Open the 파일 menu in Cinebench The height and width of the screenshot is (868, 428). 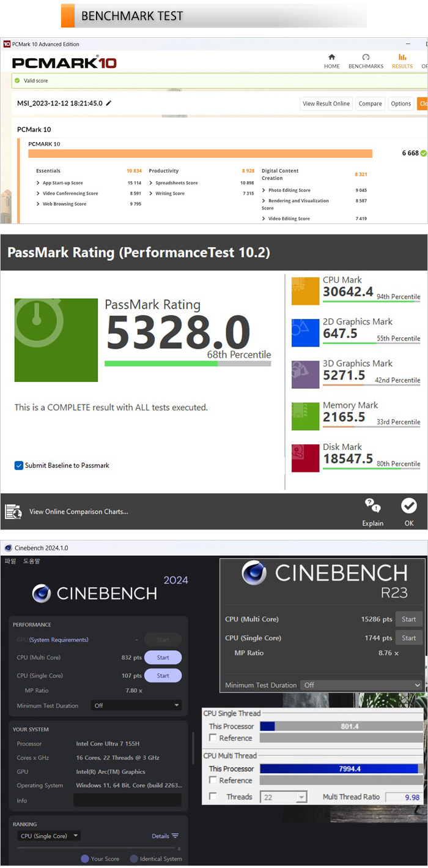(10, 561)
